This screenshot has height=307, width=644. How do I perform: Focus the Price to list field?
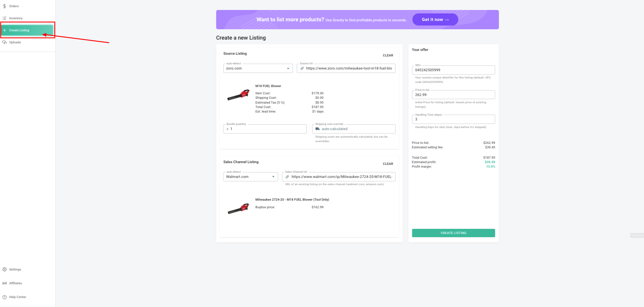pyautogui.click(x=453, y=95)
